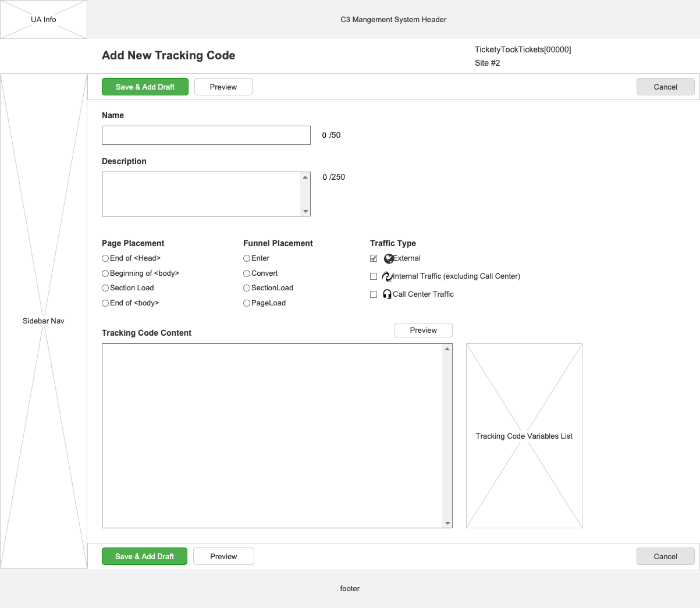Open Preview above Tracking Code Content

point(423,330)
